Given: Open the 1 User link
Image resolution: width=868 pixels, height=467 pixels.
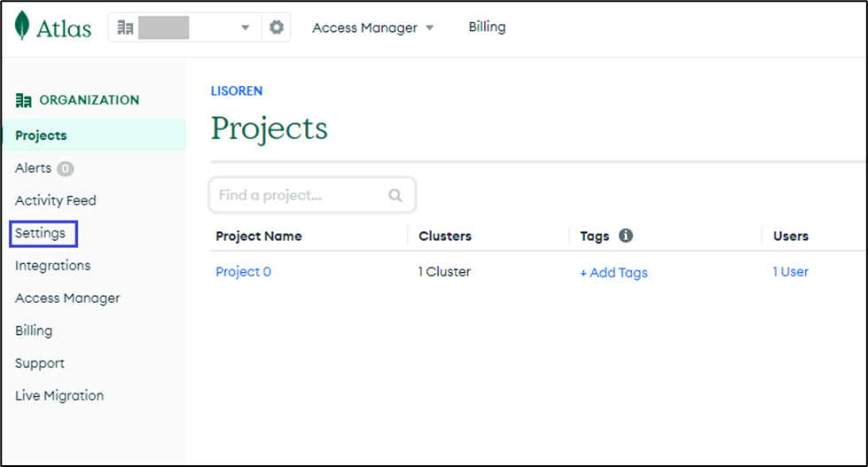Looking at the screenshot, I should point(790,272).
